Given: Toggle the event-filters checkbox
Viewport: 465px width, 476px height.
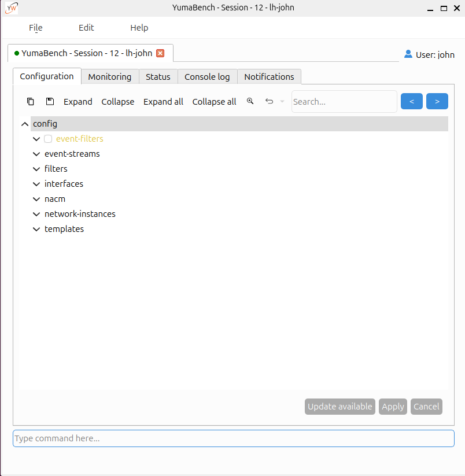Looking at the screenshot, I should (x=48, y=139).
